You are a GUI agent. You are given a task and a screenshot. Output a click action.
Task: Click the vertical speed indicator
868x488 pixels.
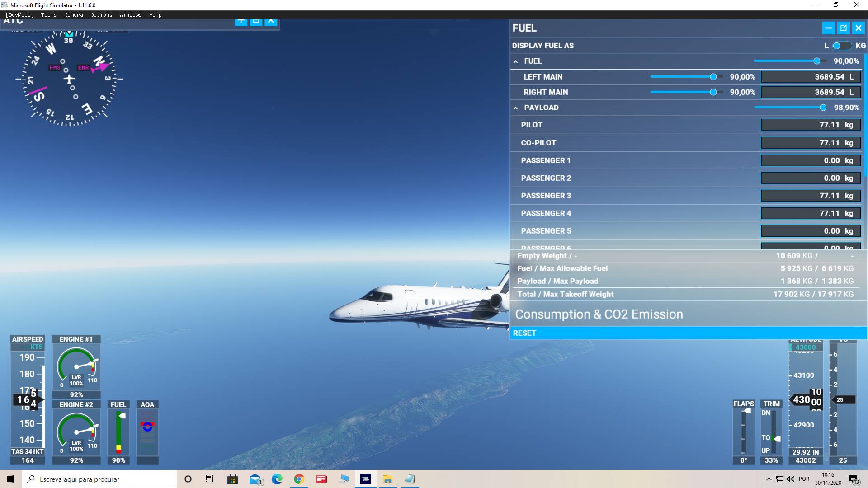pyautogui.click(x=843, y=401)
